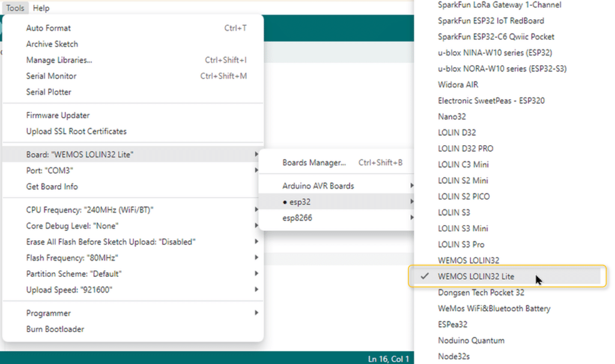Select u-blox NORA-W10 series (ESP32-S3)

[502, 68]
